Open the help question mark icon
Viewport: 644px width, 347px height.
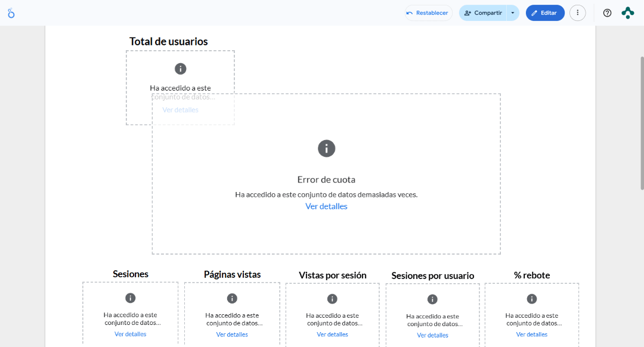(607, 13)
